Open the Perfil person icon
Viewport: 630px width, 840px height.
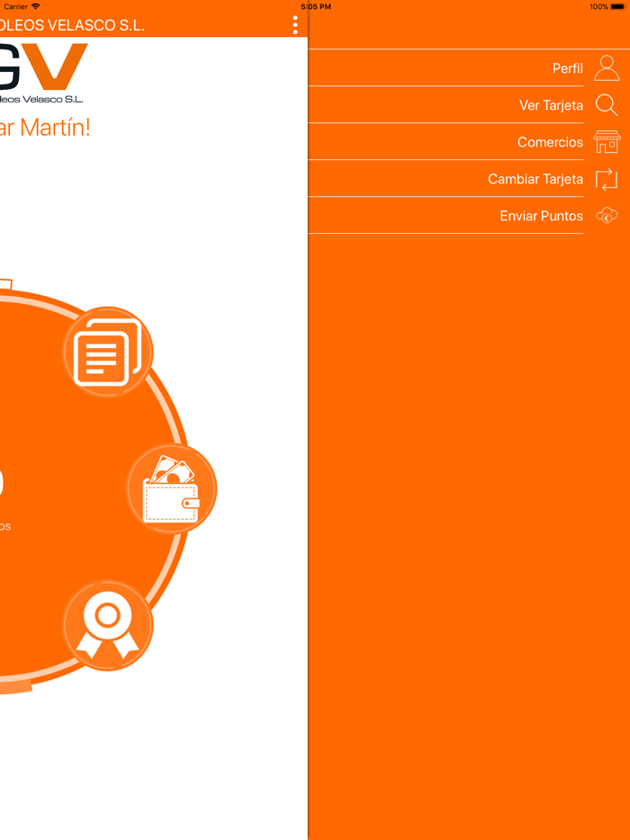(x=607, y=68)
